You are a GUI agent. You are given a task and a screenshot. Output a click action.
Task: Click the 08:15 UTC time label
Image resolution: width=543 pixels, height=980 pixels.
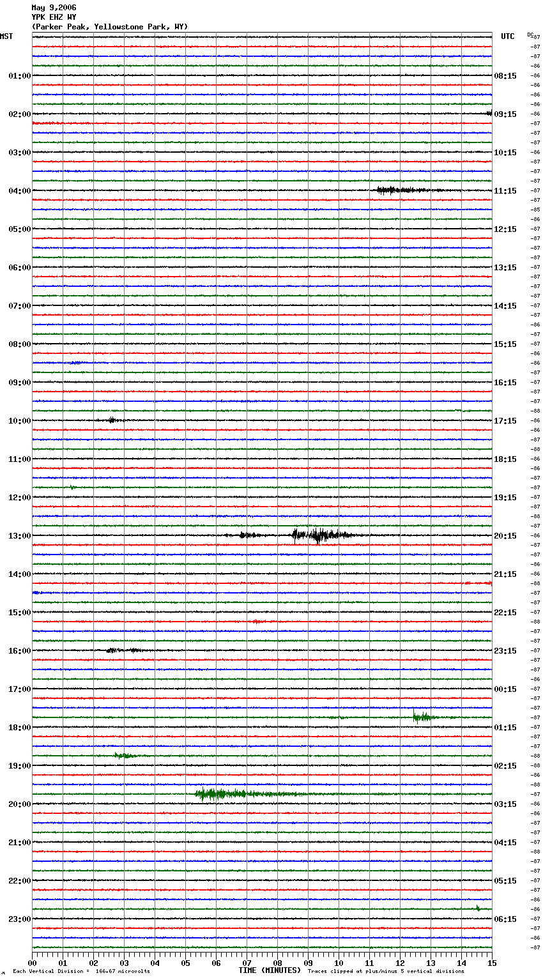click(505, 76)
